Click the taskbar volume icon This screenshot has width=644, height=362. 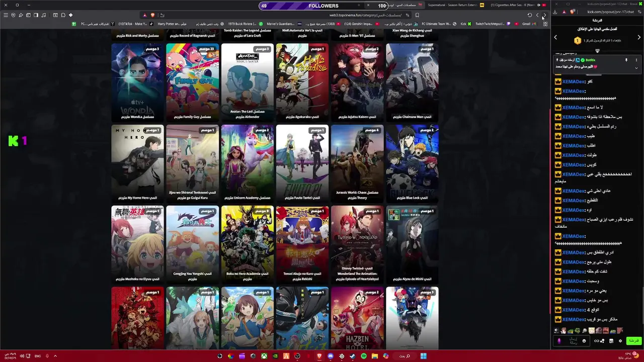click(x=22, y=356)
